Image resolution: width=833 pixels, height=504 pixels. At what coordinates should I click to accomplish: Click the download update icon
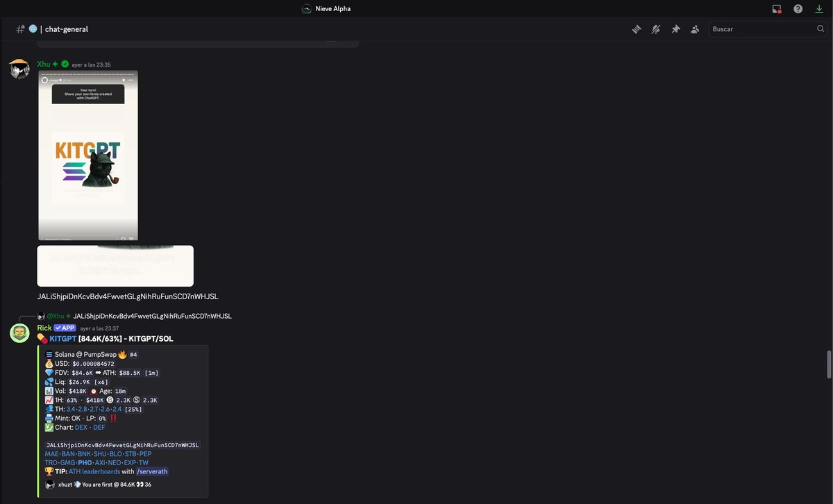click(x=819, y=8)
